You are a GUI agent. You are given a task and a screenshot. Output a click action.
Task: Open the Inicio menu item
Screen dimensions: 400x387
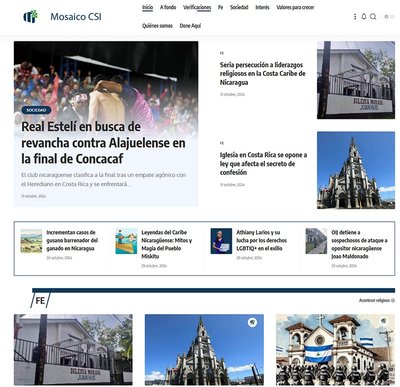tap(147, 7)
